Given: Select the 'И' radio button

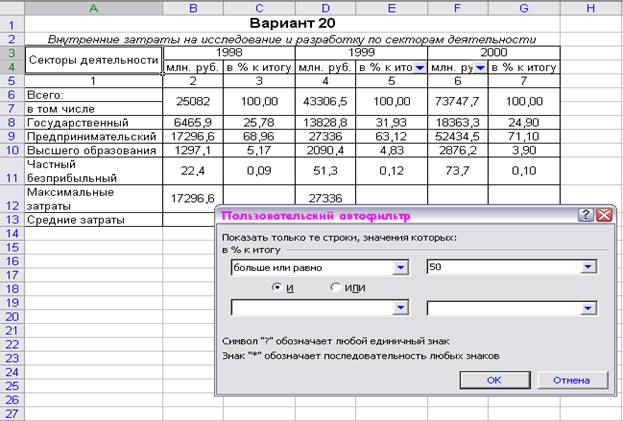Looking at the screenshot, I should point(277,287).
